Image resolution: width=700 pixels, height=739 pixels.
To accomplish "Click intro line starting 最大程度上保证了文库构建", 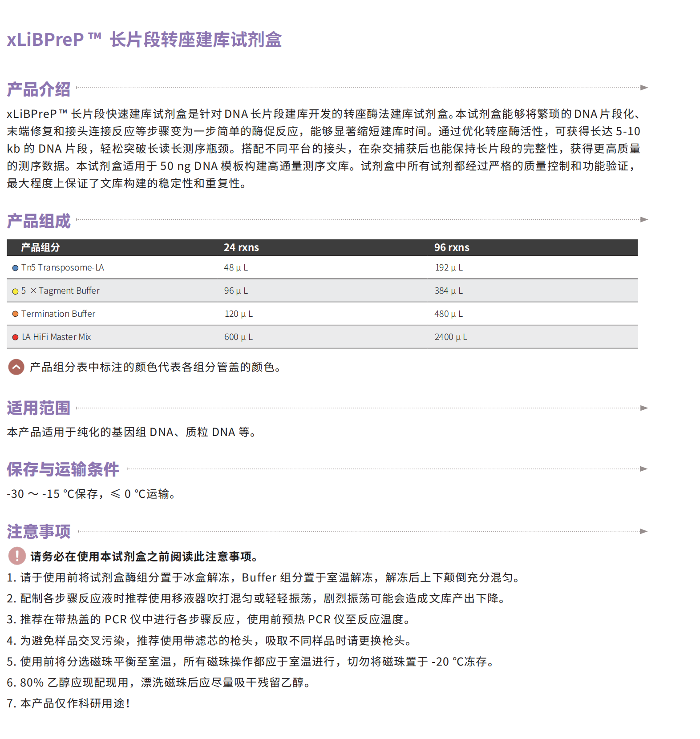I will click(x=127, y=183).
